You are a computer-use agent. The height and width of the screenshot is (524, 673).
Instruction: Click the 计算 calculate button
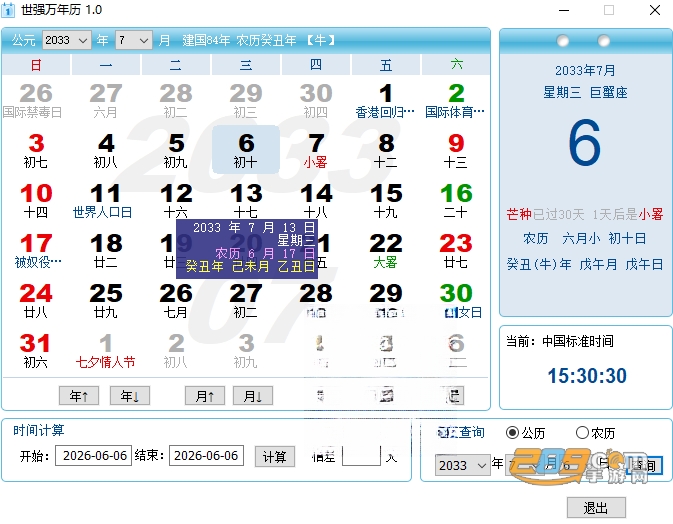(x=275, y=457)
